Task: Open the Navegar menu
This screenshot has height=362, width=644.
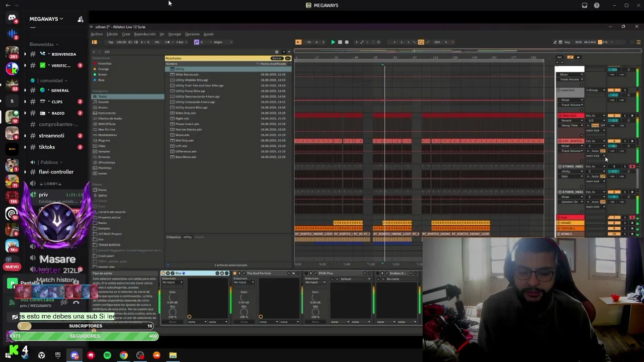Action: pos(175,34)
